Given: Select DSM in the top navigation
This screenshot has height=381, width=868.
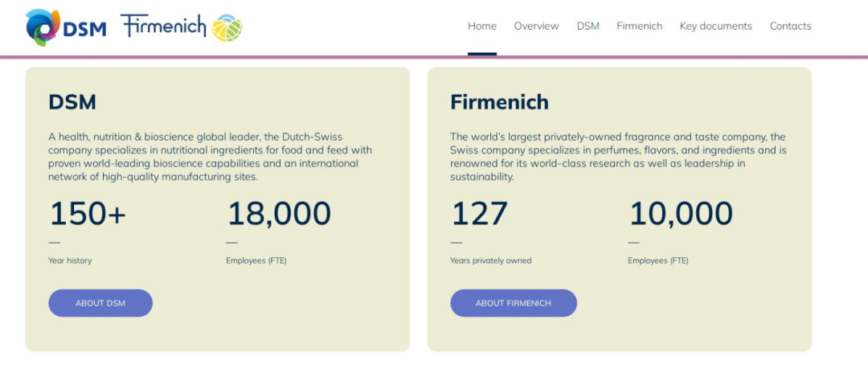Looking at the screenshot, I should coord(588,26).
